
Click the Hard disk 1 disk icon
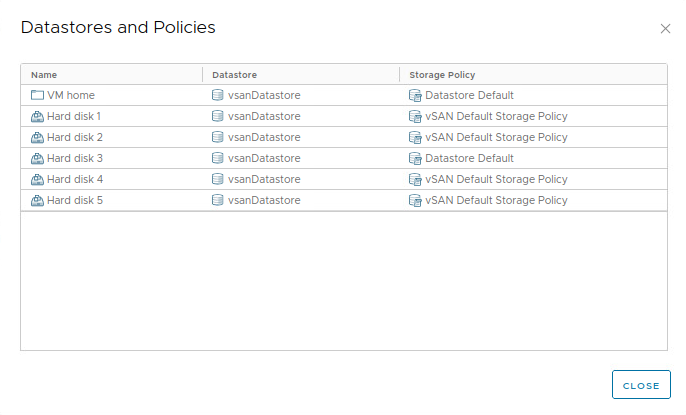coord(37,116)
